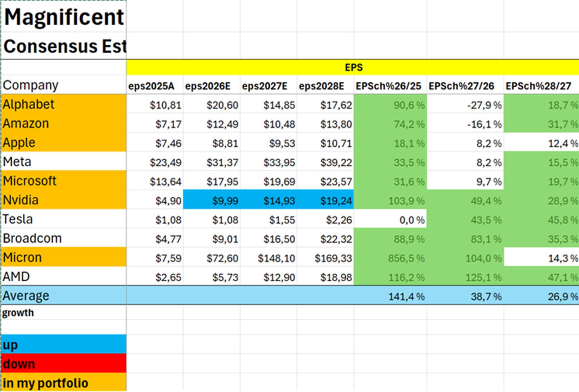Click Micron's eps2028E value "$169,33"
This screenshot has height=392, width=579.
325,257
